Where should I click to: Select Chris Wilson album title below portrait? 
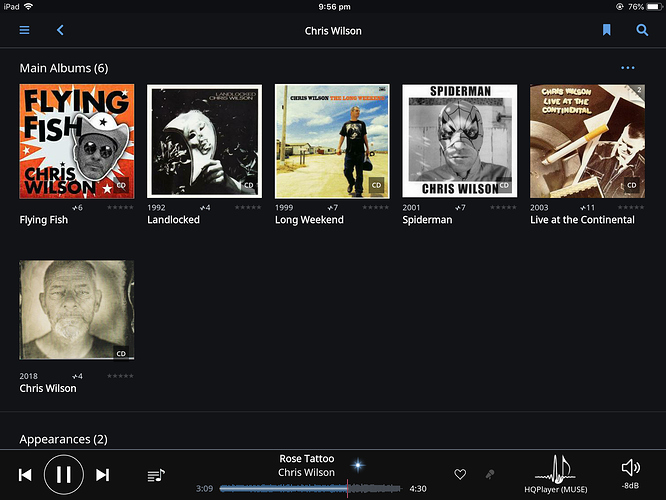[48, 389]
